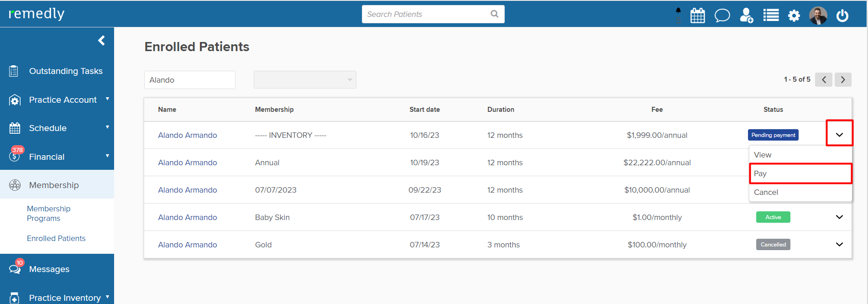Viewport: 868px width, 304px height.
Task: Click the power logout icon
Action: 842,16
